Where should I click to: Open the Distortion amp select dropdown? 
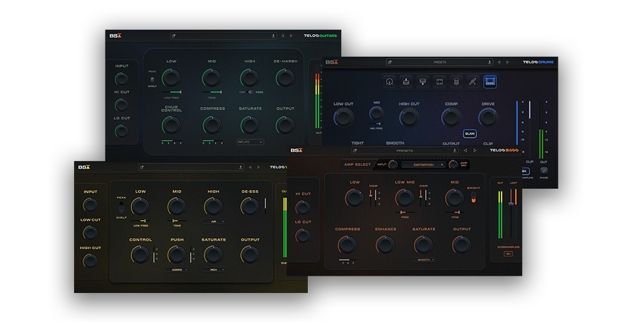(423, 165)
